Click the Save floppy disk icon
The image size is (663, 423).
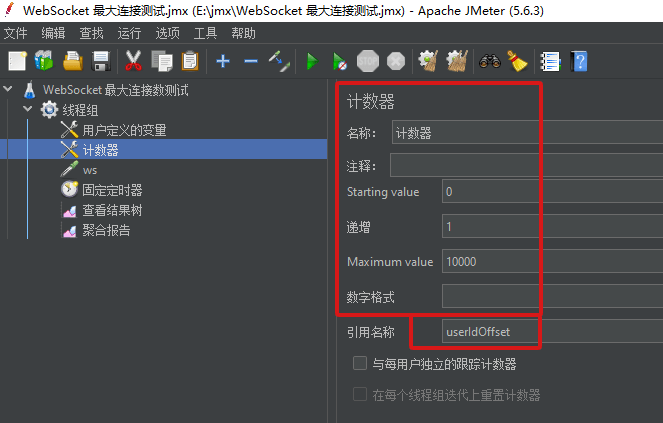(x=101, y=61)
